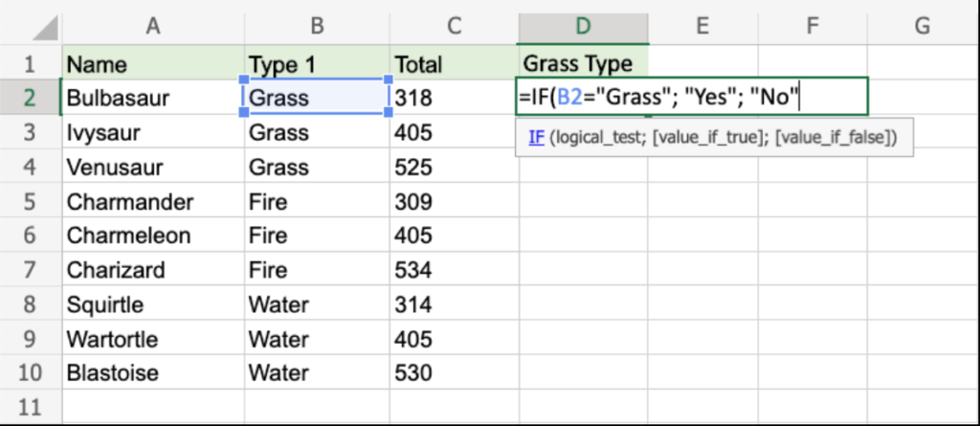Click cell B2 containing Grass

(x=317, y=97)
